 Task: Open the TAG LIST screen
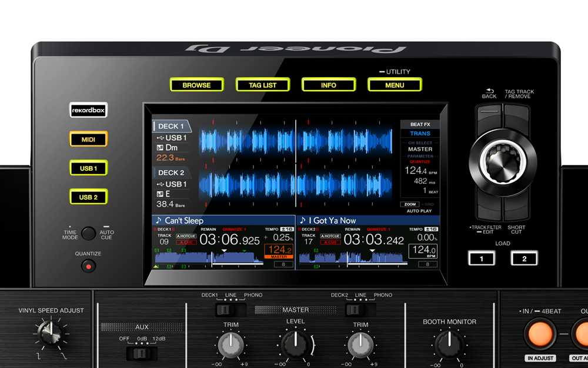point(263,85)
